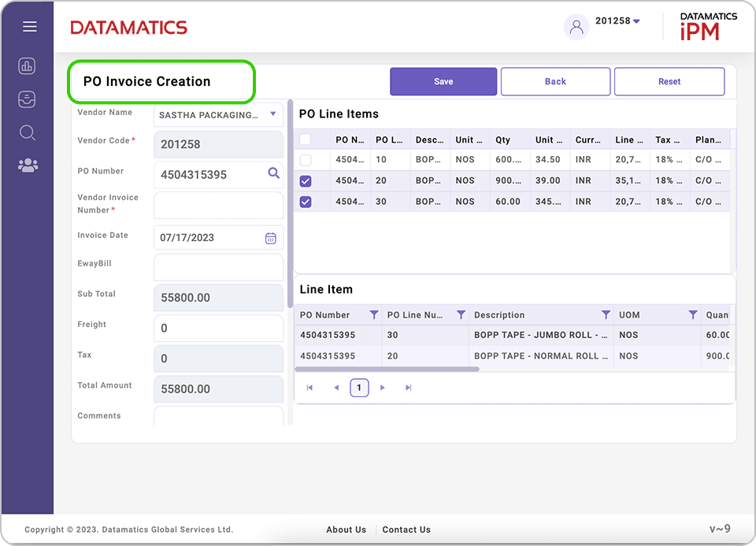Image resolution: width=756 pixels, height=546 pixels.
Task: Open the dashboard icon in the sidebar
Action: point(27,65)
